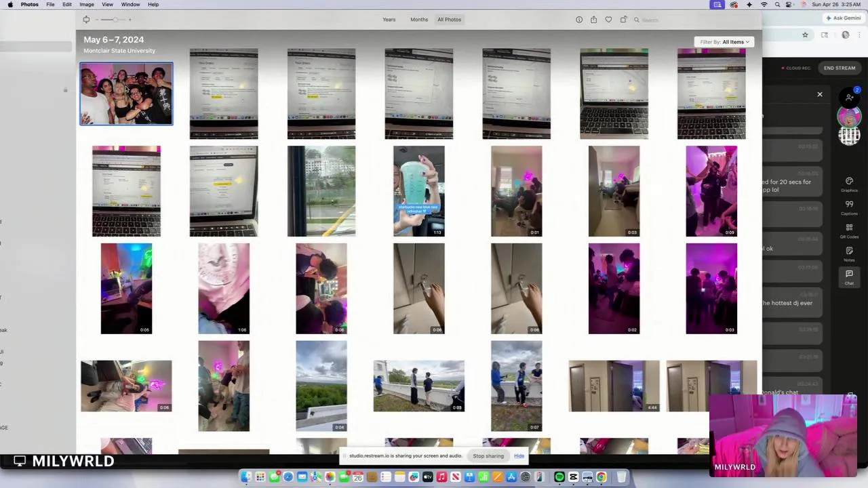Open the share menu in Photos toolbar
The height and width of the screenshot is (488, 868).
(x=593, y=20)
